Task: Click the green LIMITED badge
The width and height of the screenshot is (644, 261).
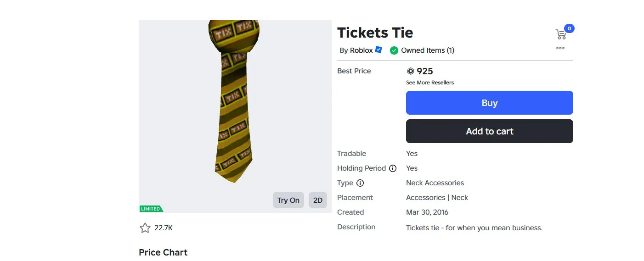Action: pyautogui.click(x=151, y=209)
